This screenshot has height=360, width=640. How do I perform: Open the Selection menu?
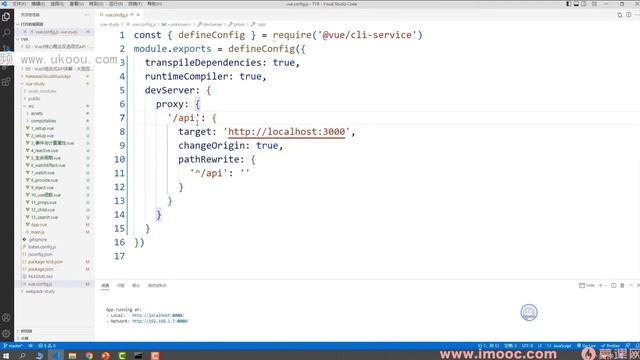coord(57,4)
